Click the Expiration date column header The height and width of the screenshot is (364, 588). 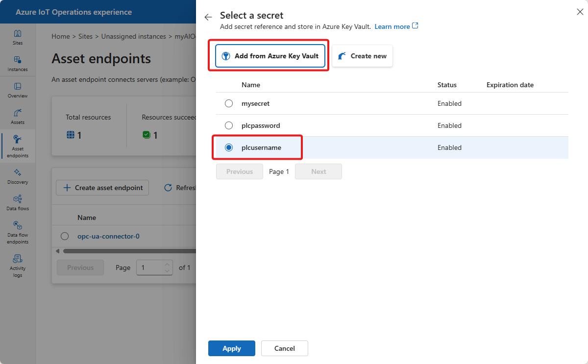510,85
